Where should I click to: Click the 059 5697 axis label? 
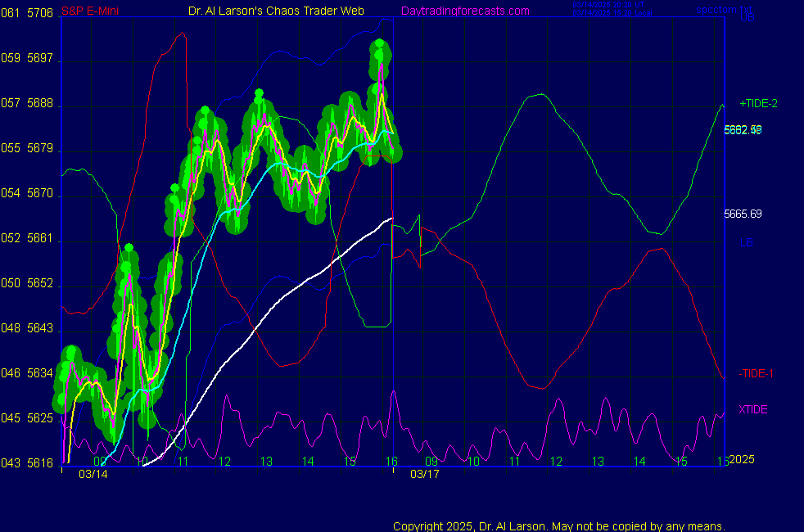click(27, 58)
